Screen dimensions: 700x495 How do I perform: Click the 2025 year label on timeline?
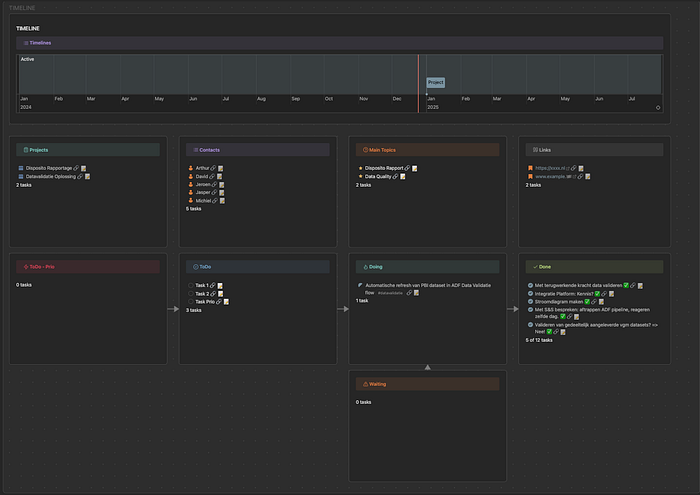click(x=433, y=108)
